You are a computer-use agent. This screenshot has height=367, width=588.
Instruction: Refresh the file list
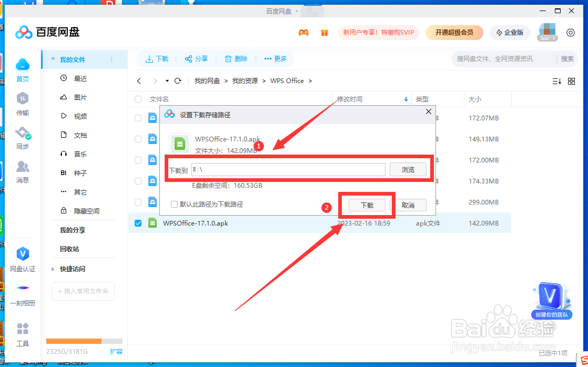click(178, 80)
